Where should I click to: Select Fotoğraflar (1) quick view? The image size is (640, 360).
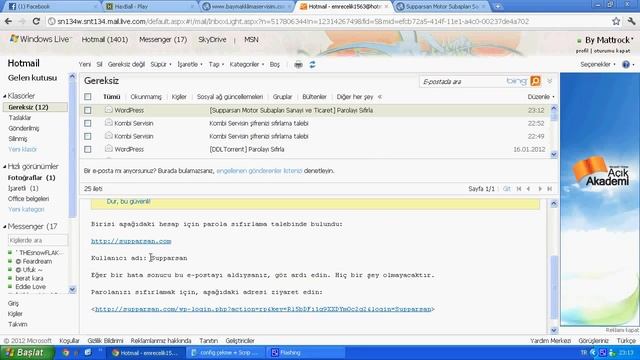click(x=31, y=178)
